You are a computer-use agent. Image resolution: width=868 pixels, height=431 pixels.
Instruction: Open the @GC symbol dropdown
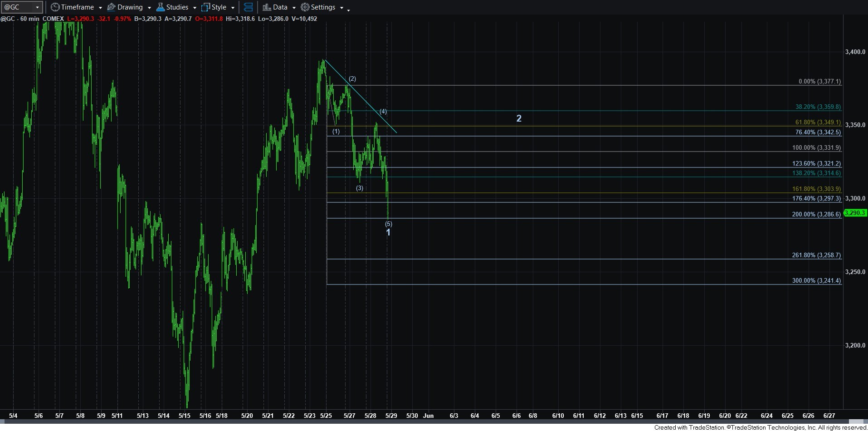[37, 7]
